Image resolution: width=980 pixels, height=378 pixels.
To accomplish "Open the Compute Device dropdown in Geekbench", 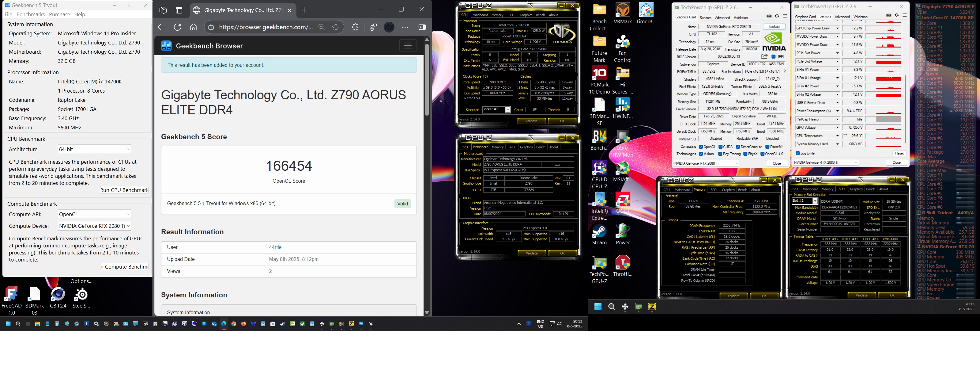I will (94, 226).
